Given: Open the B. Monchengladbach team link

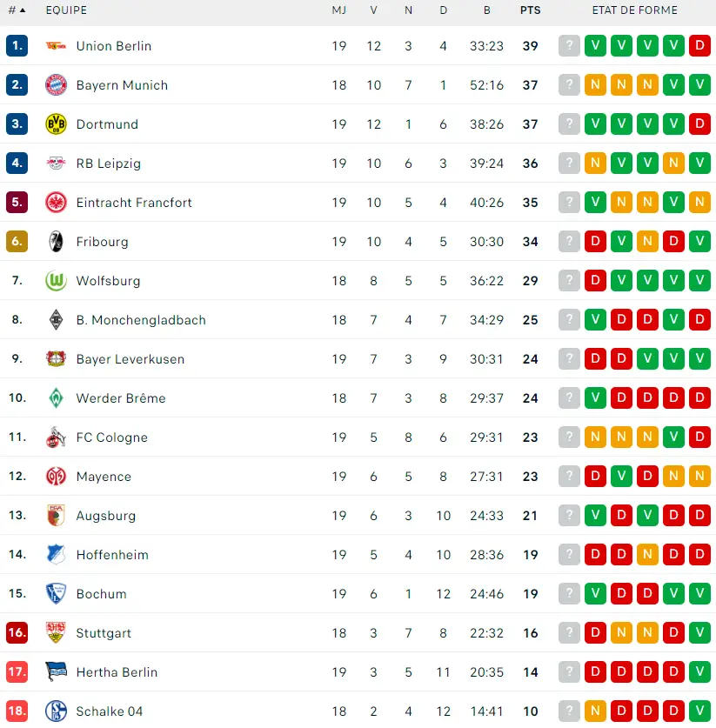Looking at the screenshot, I should pyautogui.click(x=141, y=320).
